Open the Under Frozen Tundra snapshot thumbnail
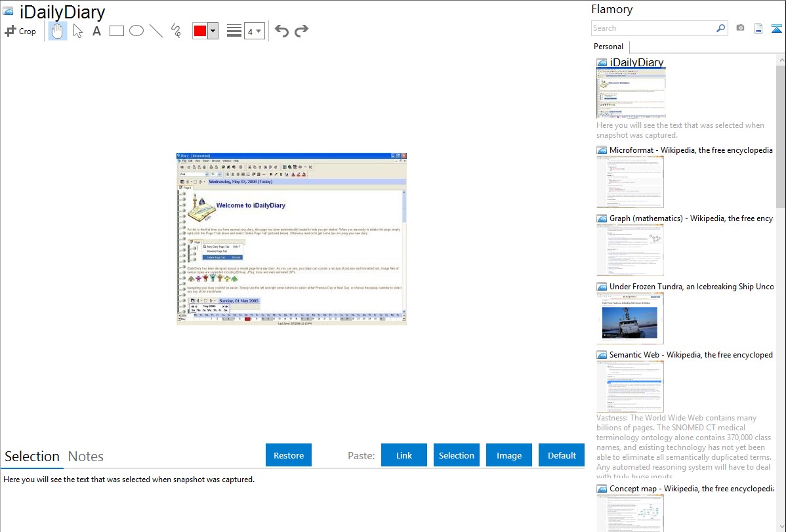The width and height of the screenshot is (786, 532). (630, 318)
